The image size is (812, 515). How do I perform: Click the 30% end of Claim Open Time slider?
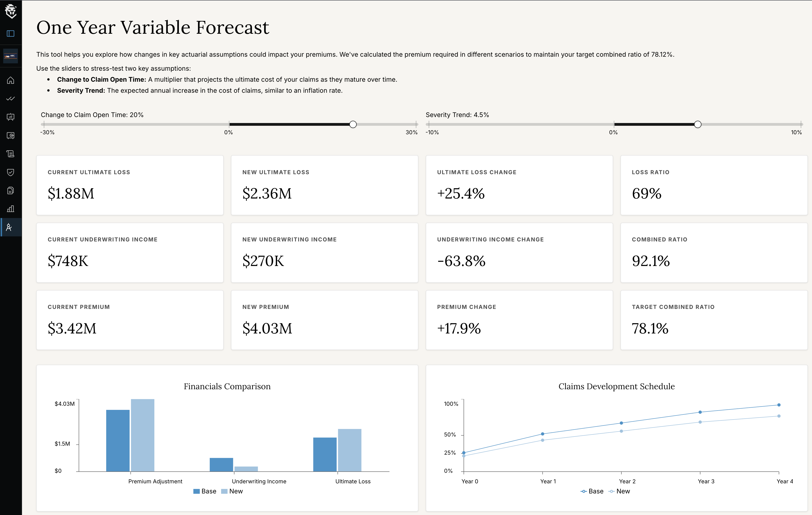tap(417, 125)
